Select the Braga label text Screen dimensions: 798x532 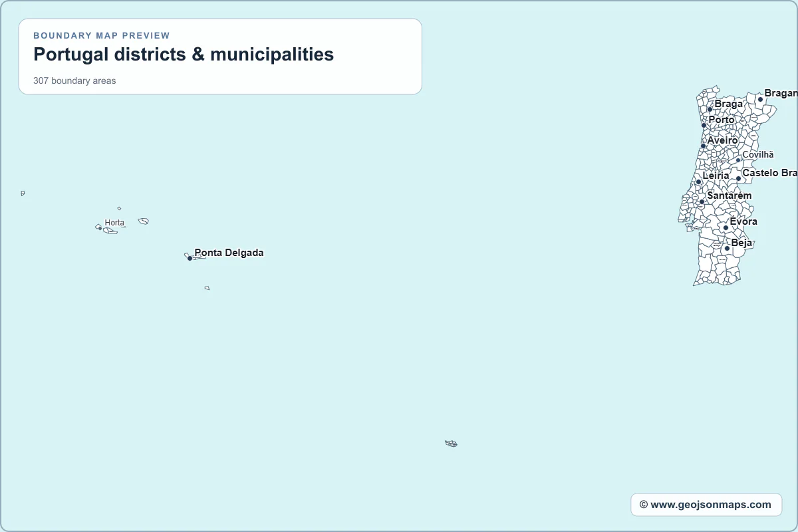pyautogui.click(x=729, y=104)
